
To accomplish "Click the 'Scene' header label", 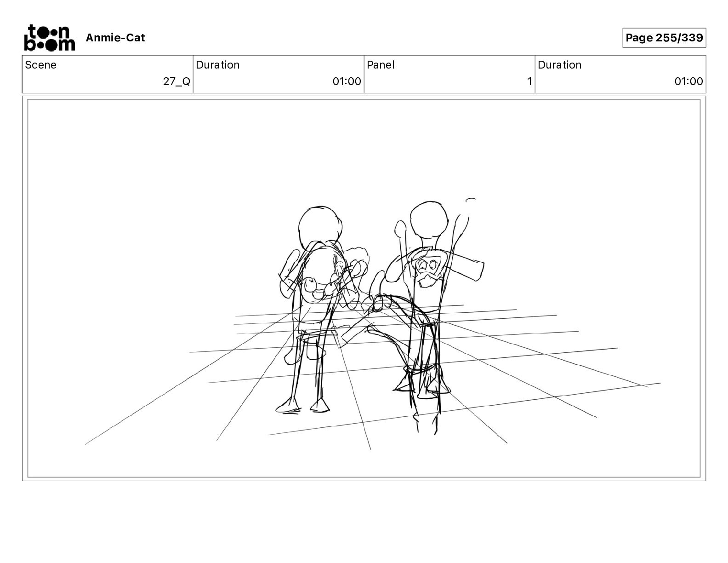I will [41, 65].
